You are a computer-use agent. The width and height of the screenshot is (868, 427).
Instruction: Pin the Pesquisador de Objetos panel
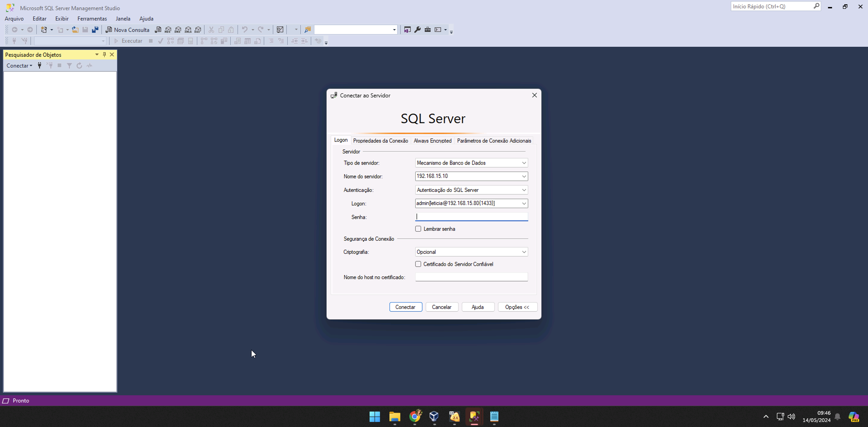tap(104, 55)
